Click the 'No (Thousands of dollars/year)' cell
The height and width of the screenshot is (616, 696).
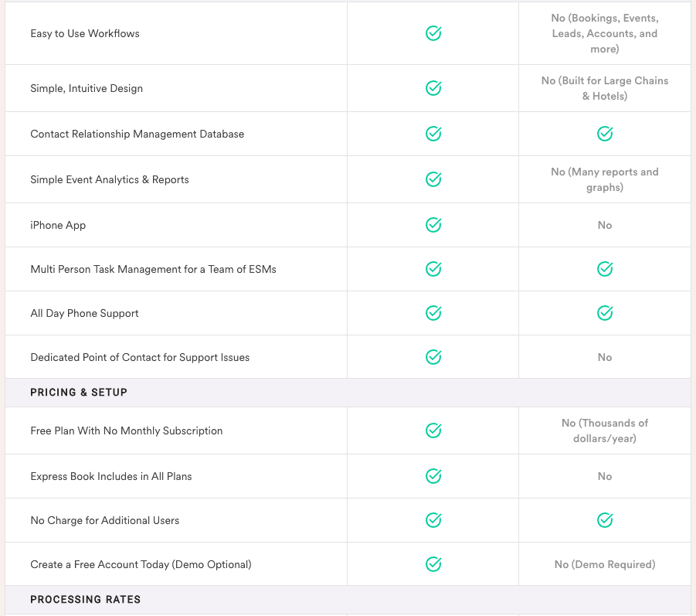coord(605,431)
